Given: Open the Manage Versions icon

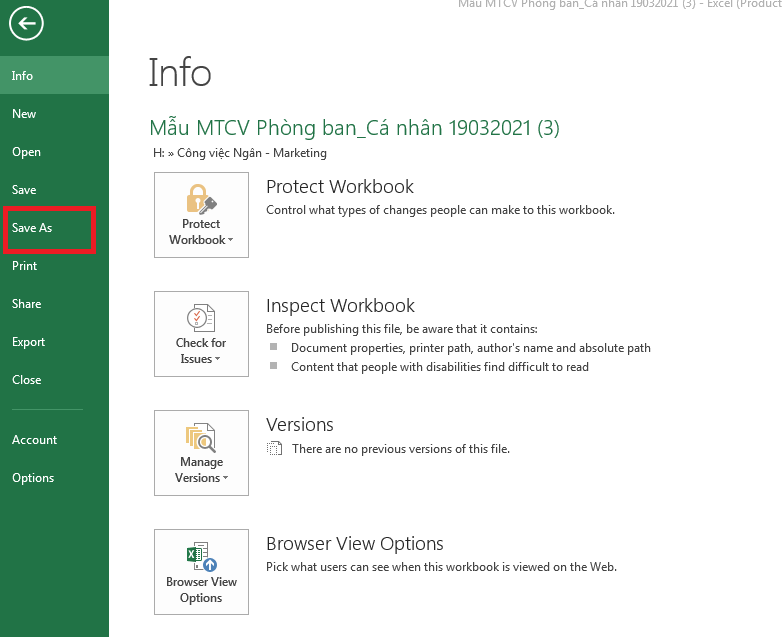Looking at the screenshot, I should point(201,437).
